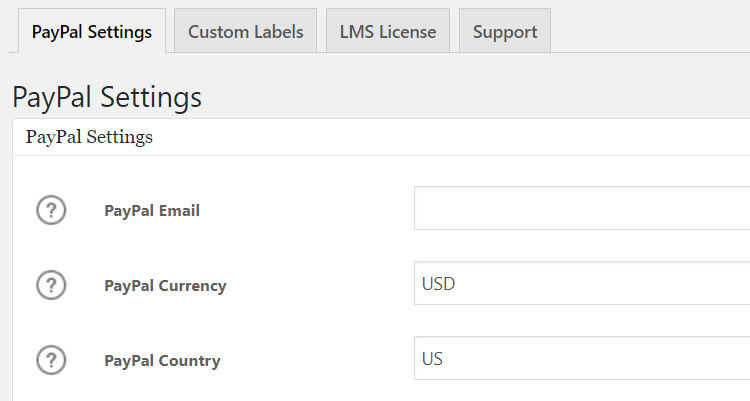The height and width of the screenshot is (401, 750).
Task: Open the PayPal Currency help tooltip icon
Action: 51,285
